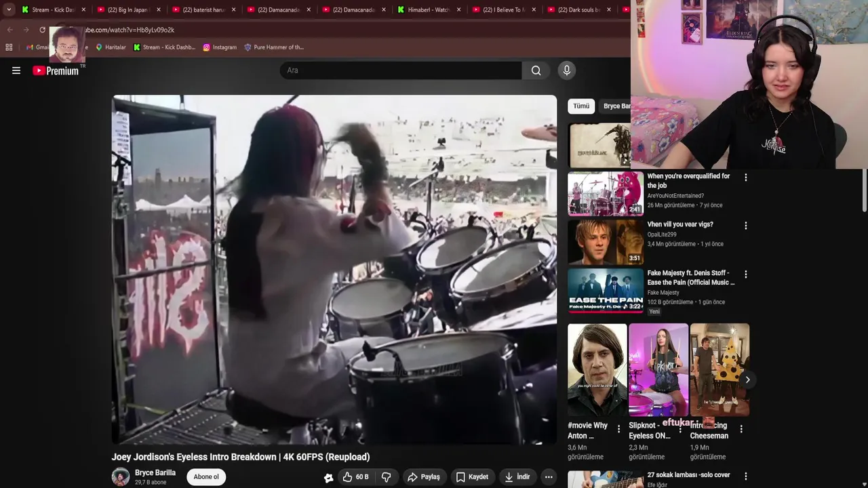This screenshot has width=868, height=488.
Task: Open options for '27 sokak lambası' video
Action: point(746,476)
